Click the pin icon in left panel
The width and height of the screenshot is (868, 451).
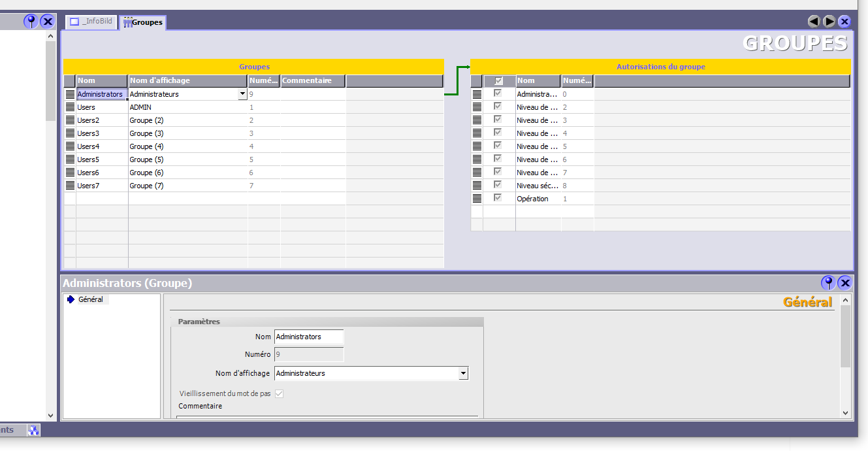click(x=31, y=22)
